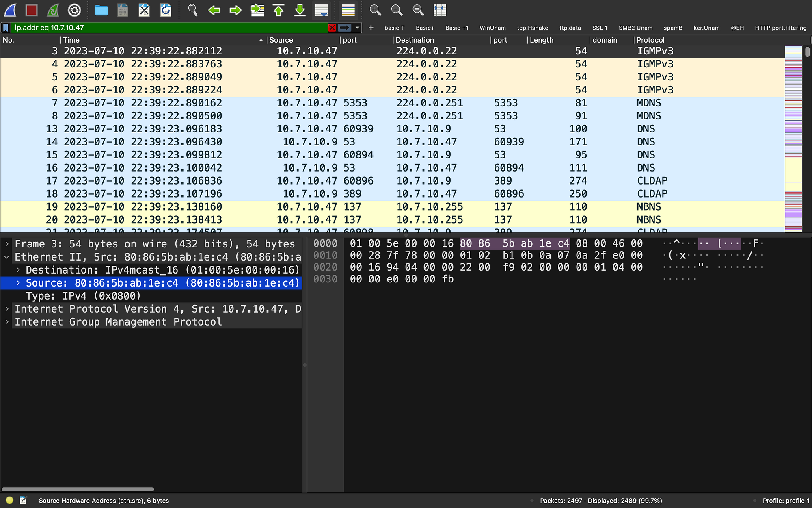Reset text to normal size
Image resolution: width=812 pixels, height=508 pixels.
coord(418,10)
